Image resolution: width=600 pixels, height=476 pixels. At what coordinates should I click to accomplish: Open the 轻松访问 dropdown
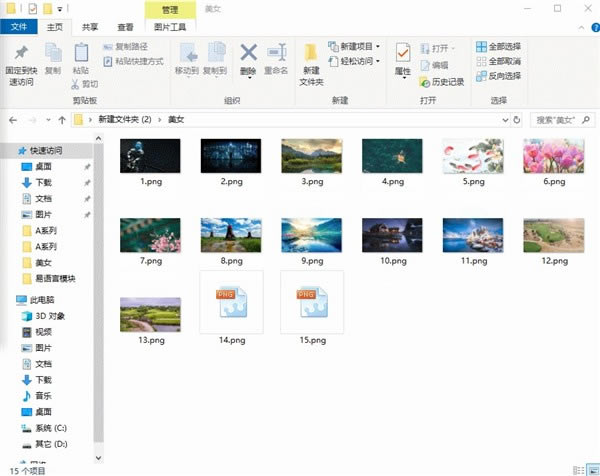pyautogui.click(x=354, y=61)
